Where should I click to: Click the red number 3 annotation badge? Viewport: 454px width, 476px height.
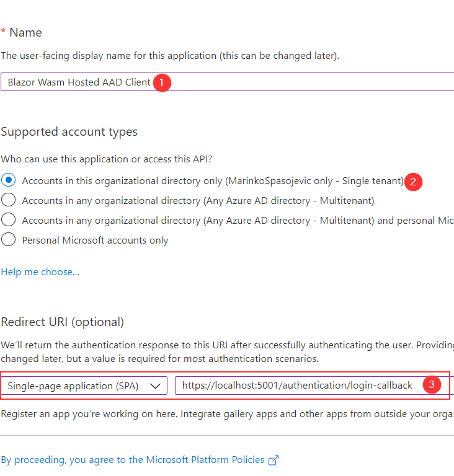(x=432, y=385)
